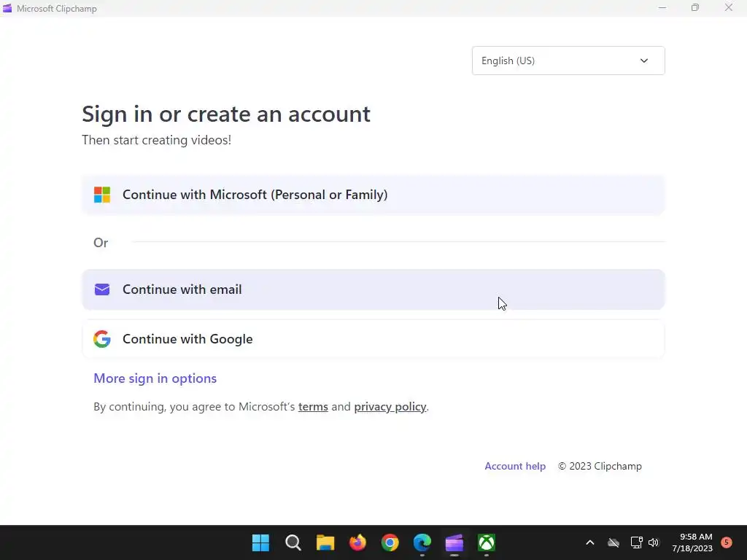Click the OneDrive cloud tray icon
The height and width of the screenshot is (560, 747).
point(614,542)
